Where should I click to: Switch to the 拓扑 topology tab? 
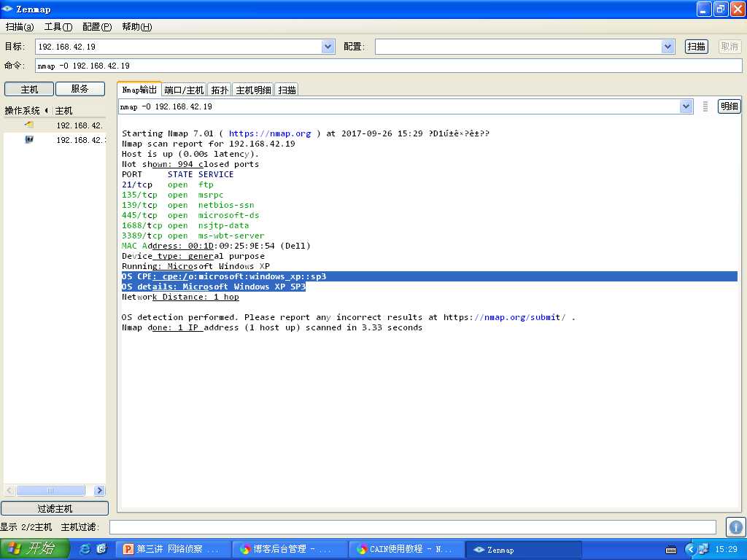click(220, 90)
